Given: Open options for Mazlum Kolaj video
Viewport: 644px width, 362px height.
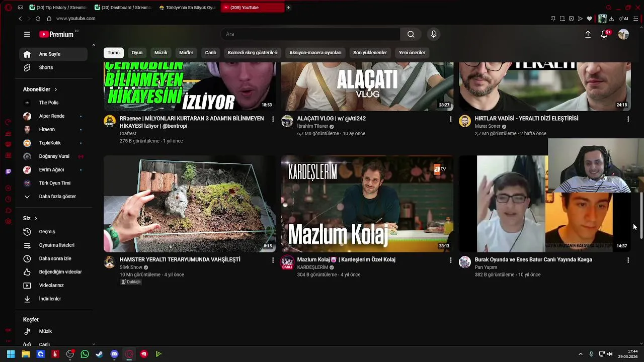Looking at the screenshot, I should pyautogui.click(x=450, y=260).
